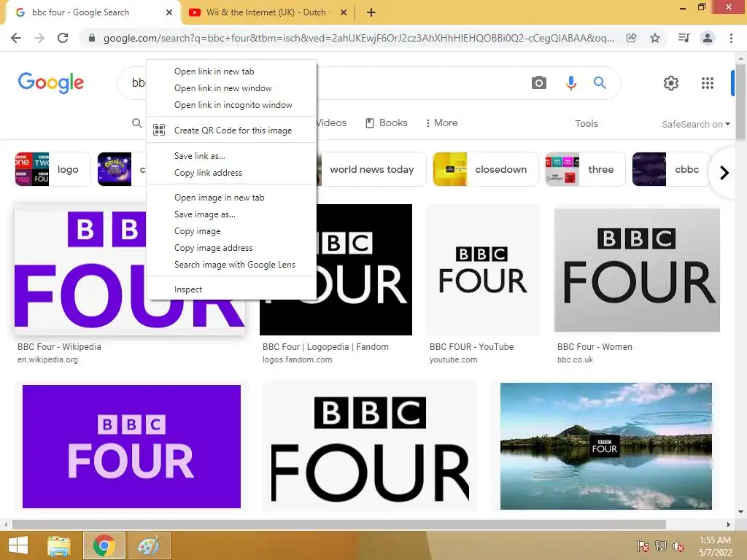Close the bbc four Google Search tab

169,12
